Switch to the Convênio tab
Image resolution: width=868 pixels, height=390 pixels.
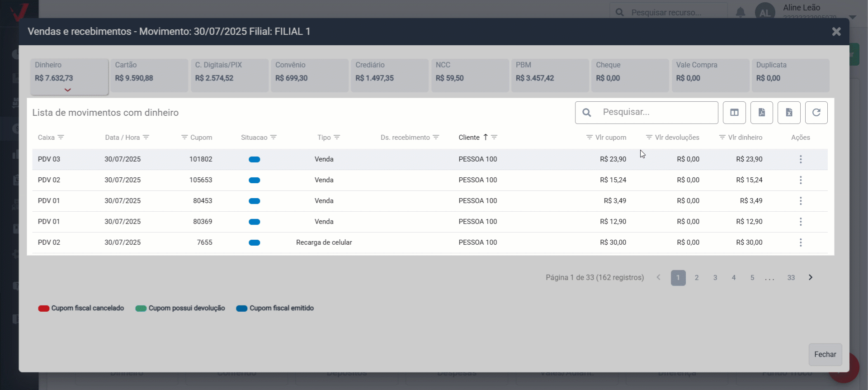click(310, 76)
